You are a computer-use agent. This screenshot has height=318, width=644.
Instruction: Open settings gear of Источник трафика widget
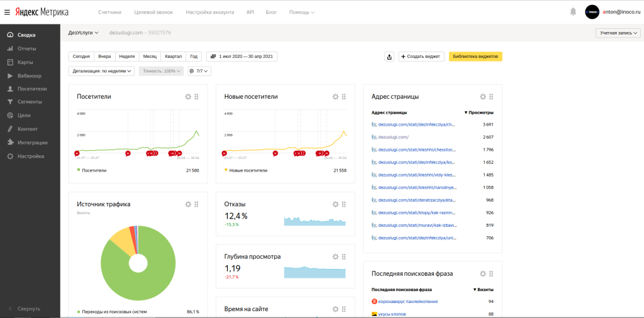point(187,204)
